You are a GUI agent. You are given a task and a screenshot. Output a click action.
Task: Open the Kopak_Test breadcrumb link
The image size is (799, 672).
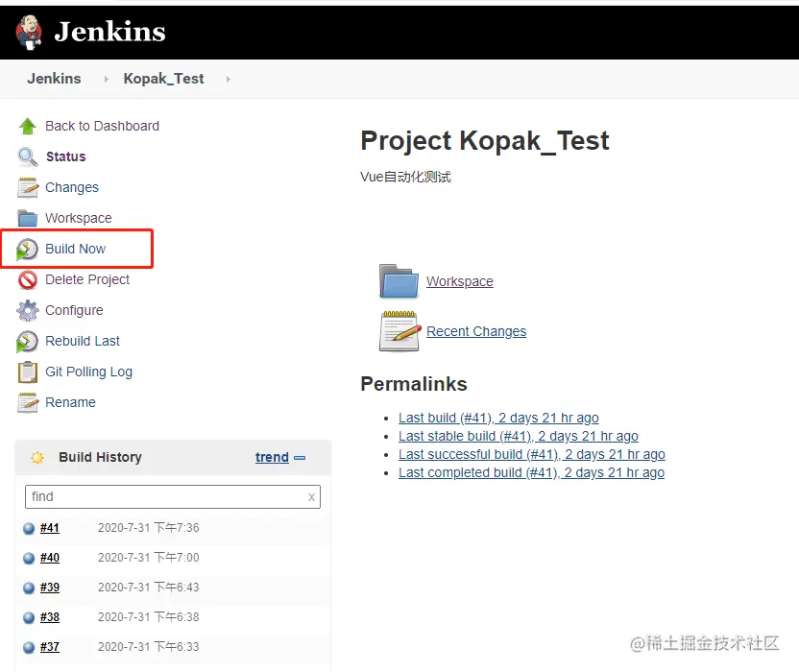click(x=163, y=79)
